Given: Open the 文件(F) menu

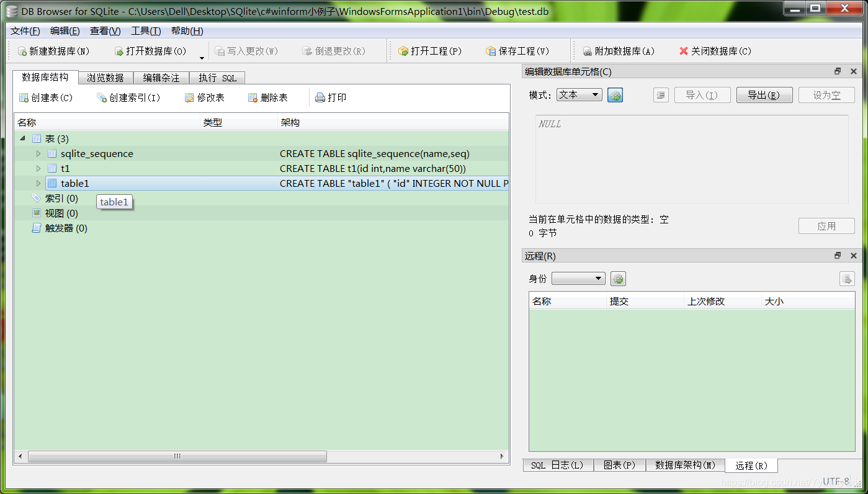Looking at the screenshot, I should point(25,31).
